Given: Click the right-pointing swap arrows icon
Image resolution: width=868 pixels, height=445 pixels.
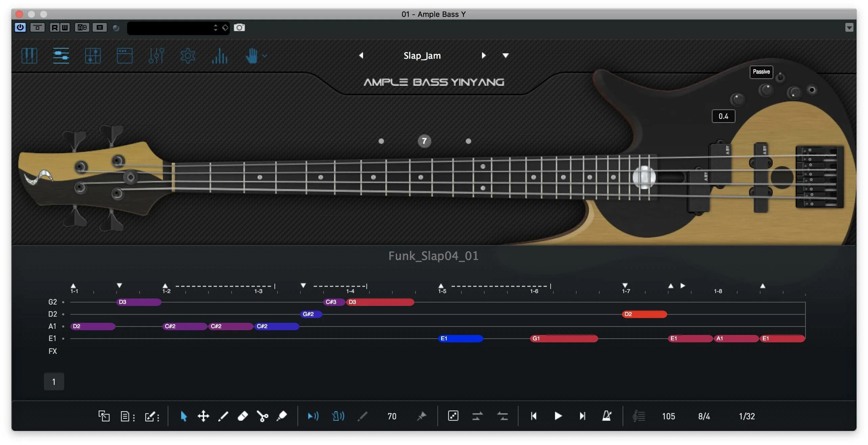Looking at the screenshot, I should coord(477,416).
